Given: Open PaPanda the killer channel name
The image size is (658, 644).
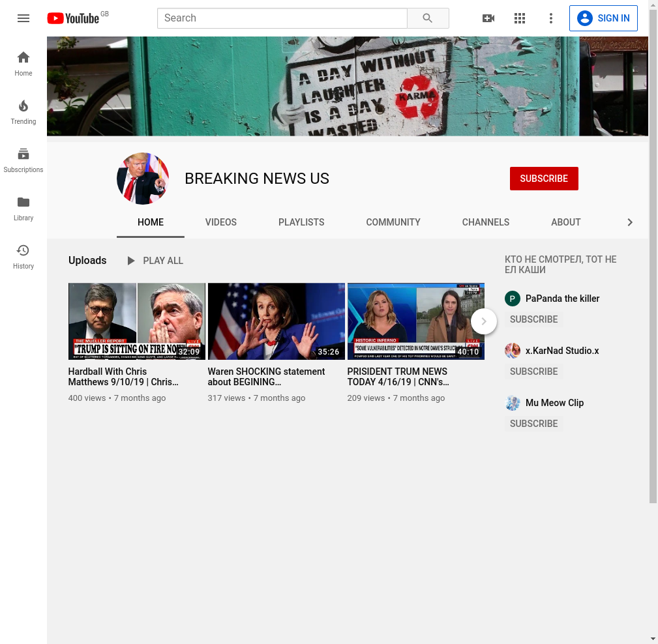Looking at the screenshot, I should (x=562, y=299).
